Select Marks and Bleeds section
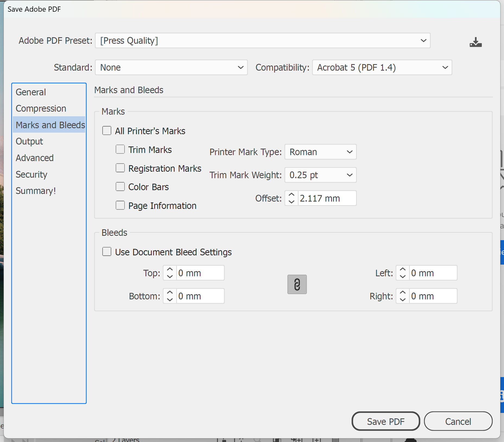The image size is (504, 442). click(x=49, y=125)
